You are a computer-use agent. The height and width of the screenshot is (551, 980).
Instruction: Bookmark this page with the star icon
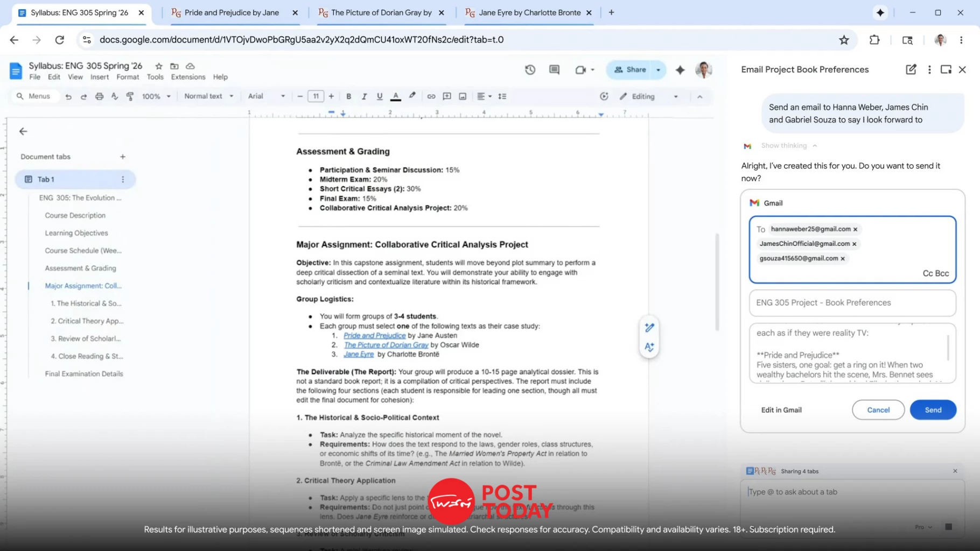844,40
